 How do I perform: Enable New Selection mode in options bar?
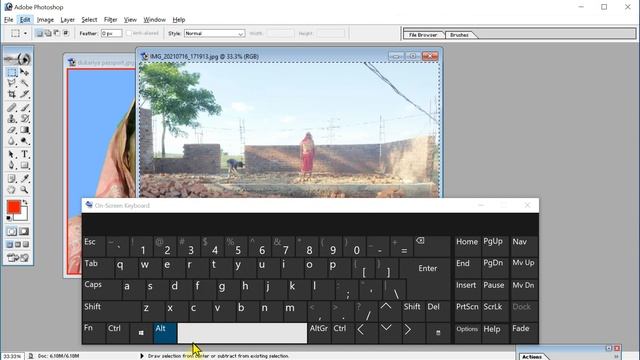coord(40,33)
